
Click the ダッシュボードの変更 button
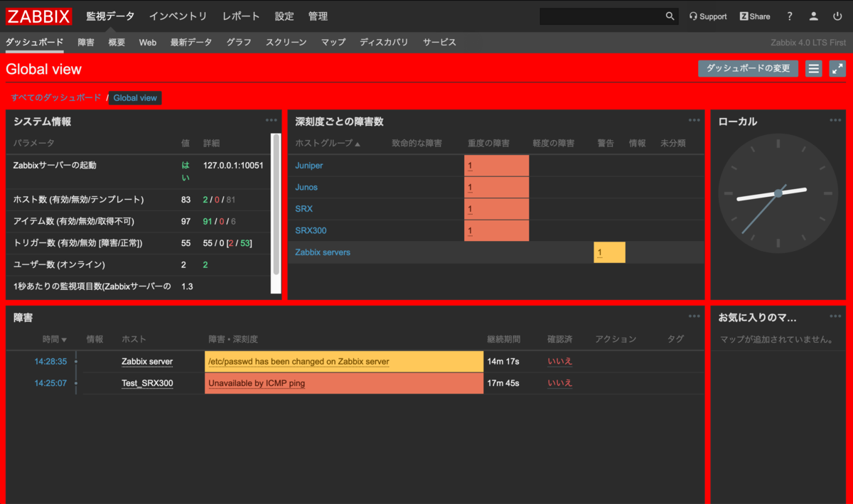(x=749, y=68)
